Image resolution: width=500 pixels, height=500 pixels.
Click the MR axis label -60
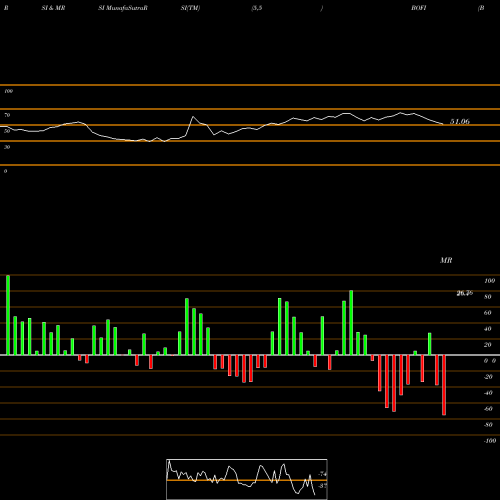[488, 409]
